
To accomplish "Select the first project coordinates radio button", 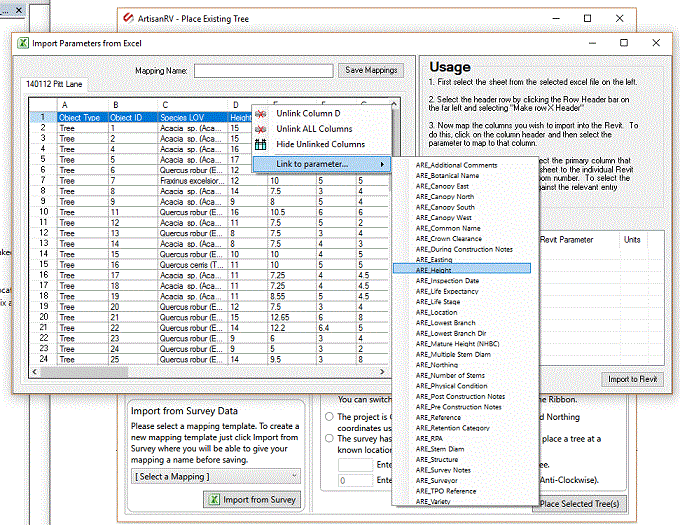I will 330,417.
